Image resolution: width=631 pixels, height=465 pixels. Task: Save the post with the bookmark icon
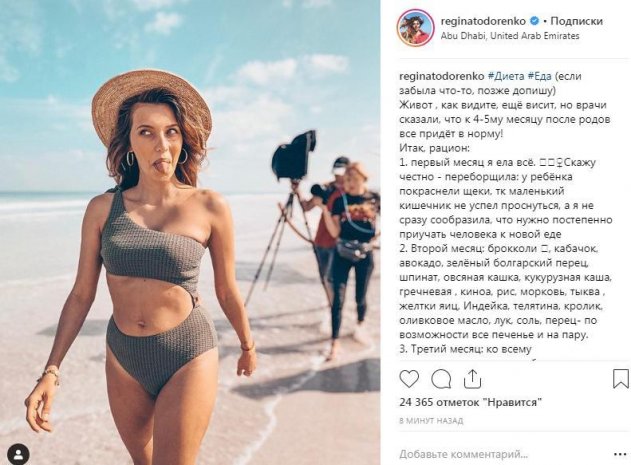click(621, 379)
